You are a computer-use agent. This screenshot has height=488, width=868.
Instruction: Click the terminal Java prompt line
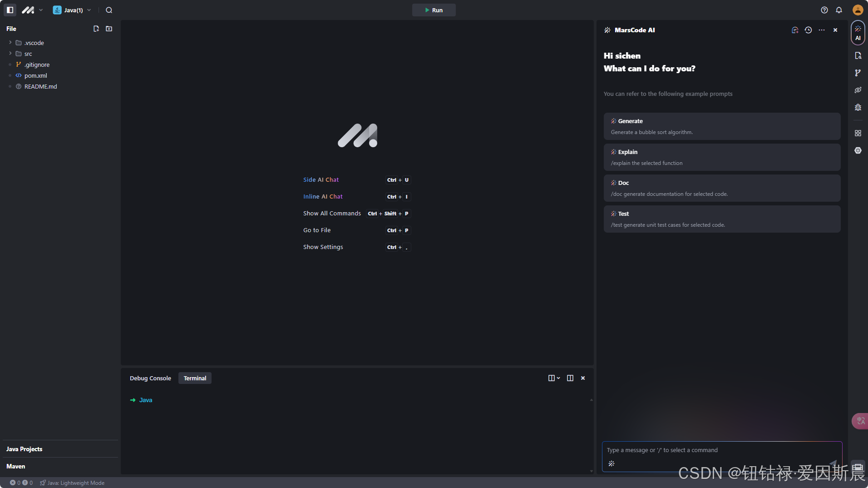coord(141,400)
